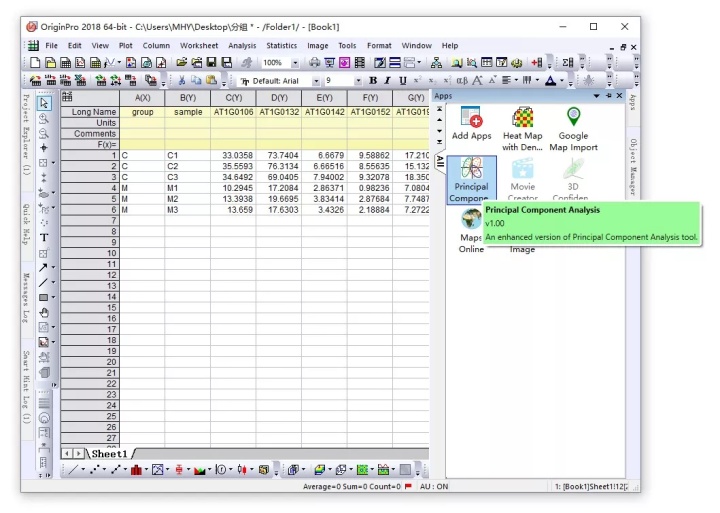The height and width of the screenshot is (513, 720).
Task: Open the Project Explorer side tab
Action: pyautogui.click(x=27, y=134)
